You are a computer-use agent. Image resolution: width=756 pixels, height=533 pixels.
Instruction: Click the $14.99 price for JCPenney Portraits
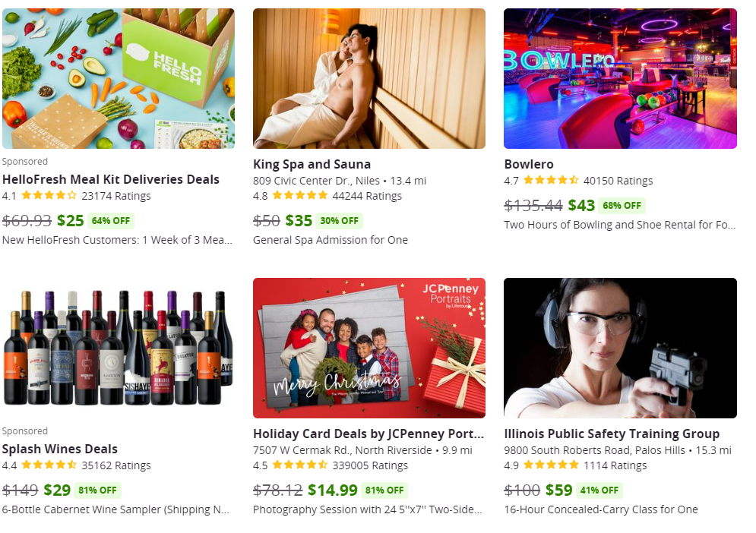333,490
